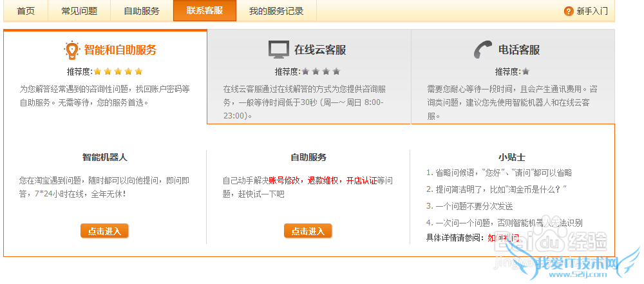
Task: Click the orange lightbulb smart service icon
Action: pyautogui.click(x=71, y=50)
